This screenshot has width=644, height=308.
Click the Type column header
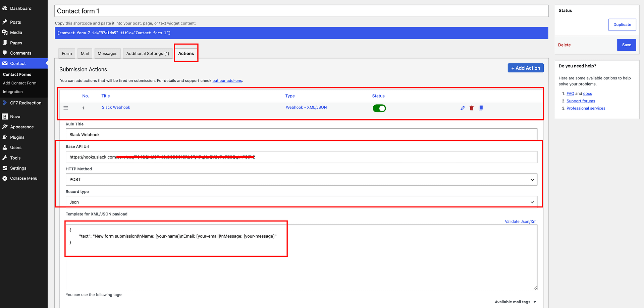[x=290, y=96]
